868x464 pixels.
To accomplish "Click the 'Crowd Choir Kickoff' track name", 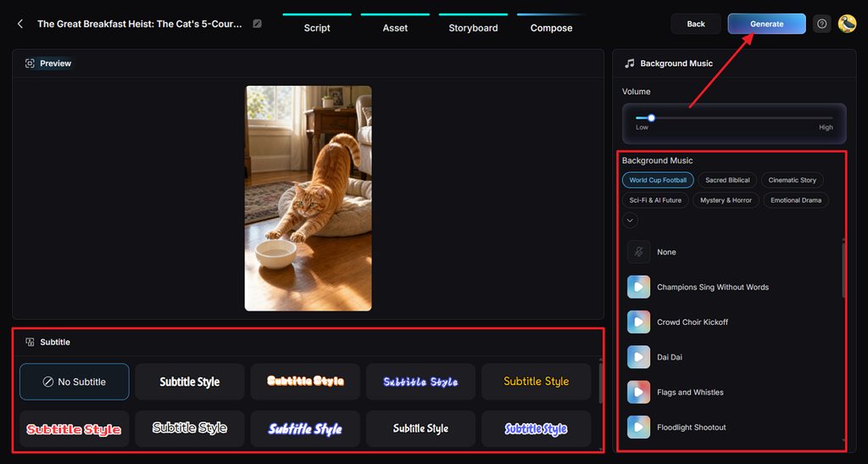I will 693,322.
